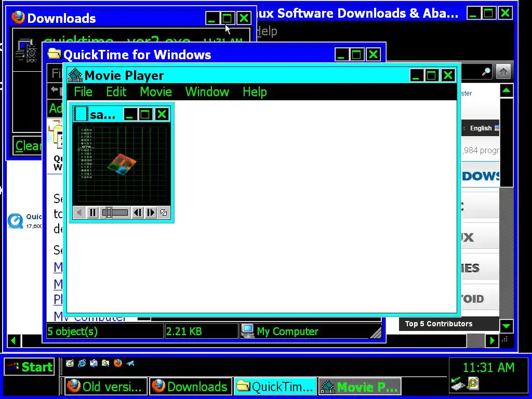532x399 pixels.
Task: Click 'Top 5 Contributors' heading on webpage
Action: click(x=438, y=324)
